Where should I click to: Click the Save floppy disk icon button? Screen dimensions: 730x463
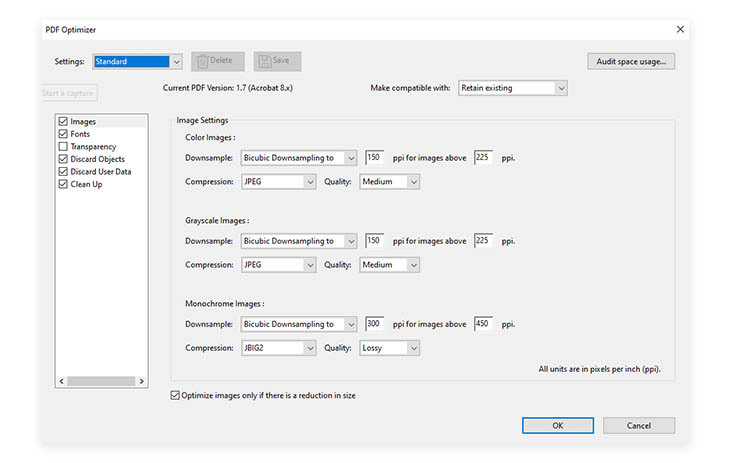coord(277,61)
